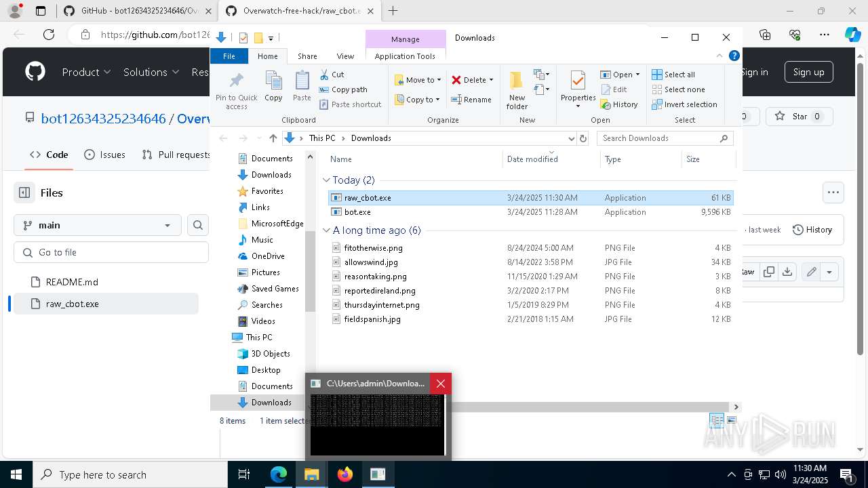The width and height of the screenshot is (868, 488).
Task: Click Paste shortcut in ribbon
Action: pos(351,104)
